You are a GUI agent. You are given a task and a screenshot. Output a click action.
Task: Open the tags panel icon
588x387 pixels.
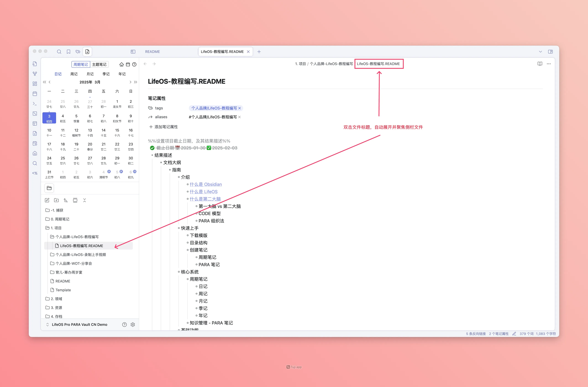[x=78, y=52]
